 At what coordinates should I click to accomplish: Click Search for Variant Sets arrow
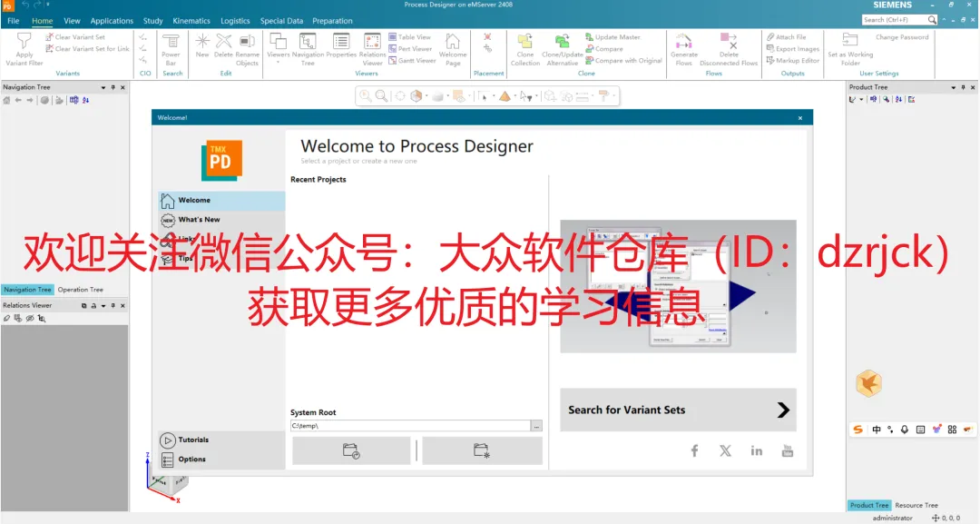[x=783, y=410]
